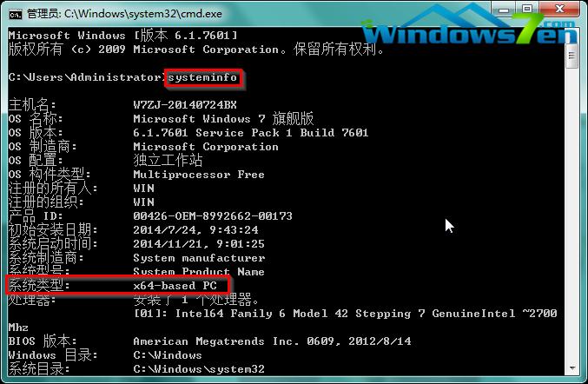The image size is (588, 384).
Task: Click the 'Microsoft Windows [版本 6.1.7601]' line
Action: pos(122,36)
